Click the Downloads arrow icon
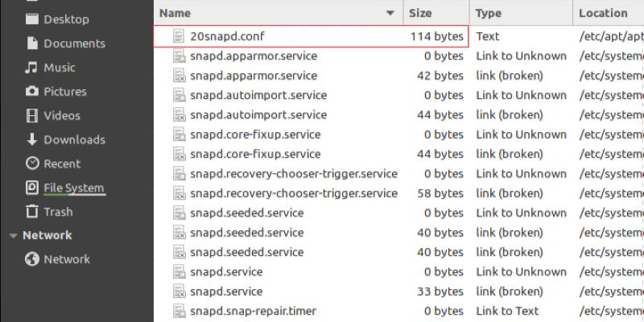 (32, 139)
